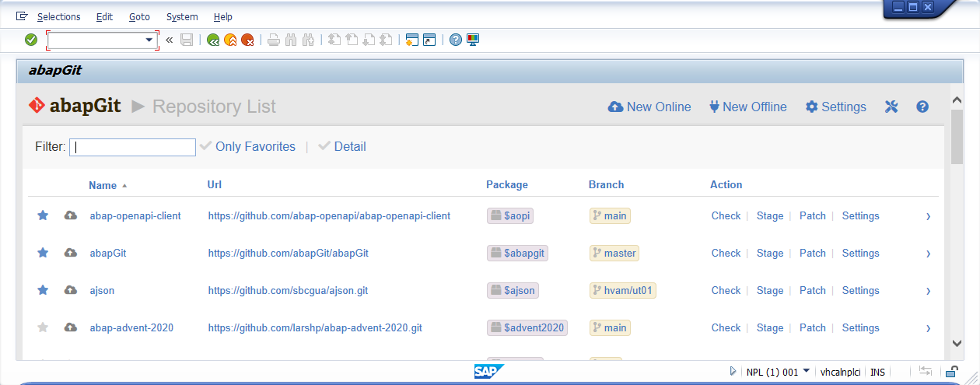This screenshot has height=385, width=980.
Task: Click the $aopi package label
Action: click(x=511, y=215)
